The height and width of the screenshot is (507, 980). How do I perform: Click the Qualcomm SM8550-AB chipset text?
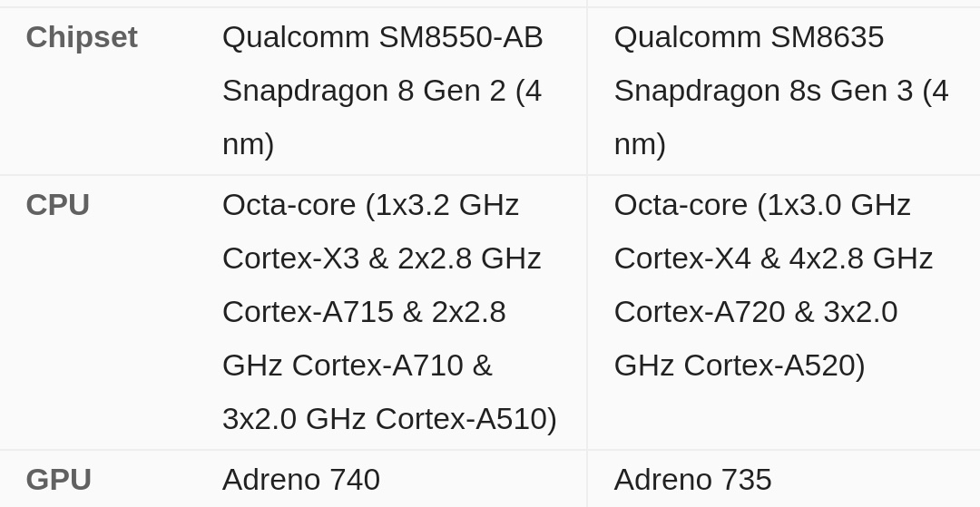tap(382, 37)
